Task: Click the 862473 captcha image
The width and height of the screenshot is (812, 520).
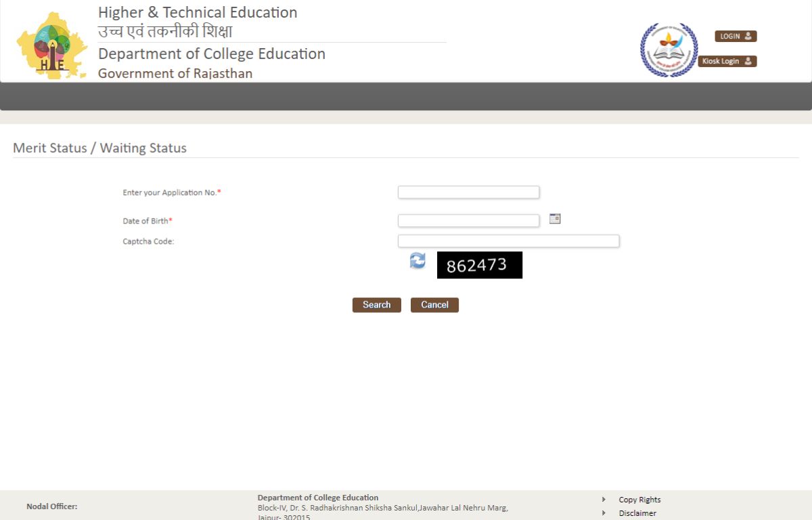Action: coord(480,265)
